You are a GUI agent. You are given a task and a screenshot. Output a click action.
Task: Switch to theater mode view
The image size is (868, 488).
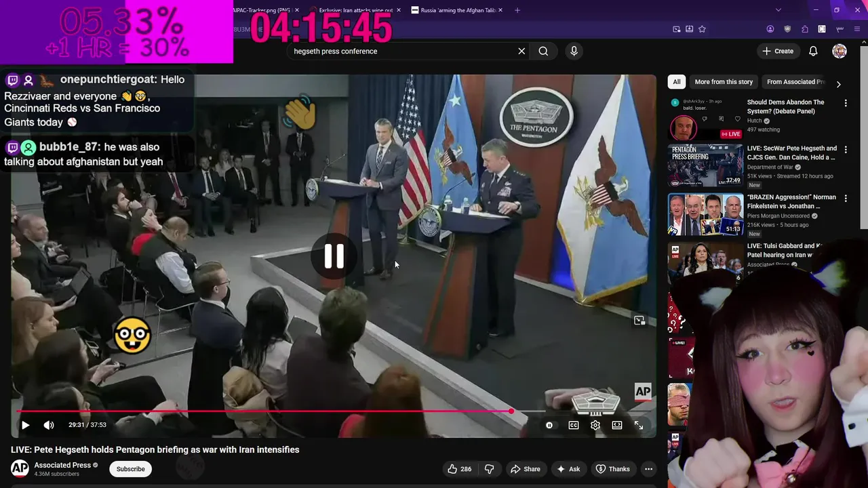(x=617, y=425)
